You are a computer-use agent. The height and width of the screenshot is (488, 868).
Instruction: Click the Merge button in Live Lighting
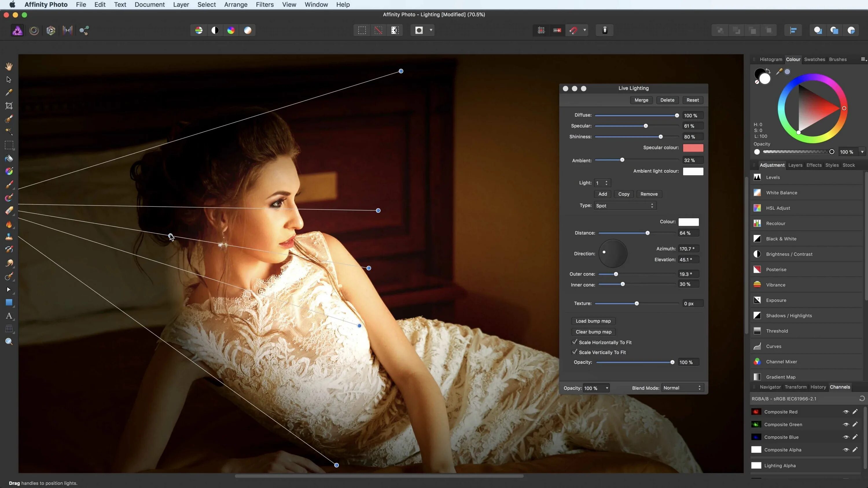coord(641,99)
